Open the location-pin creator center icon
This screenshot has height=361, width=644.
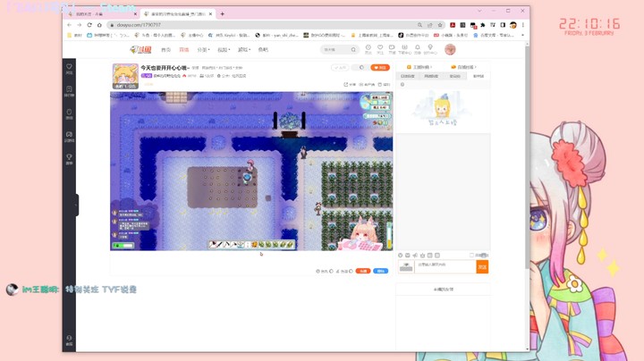pos(430,49)
